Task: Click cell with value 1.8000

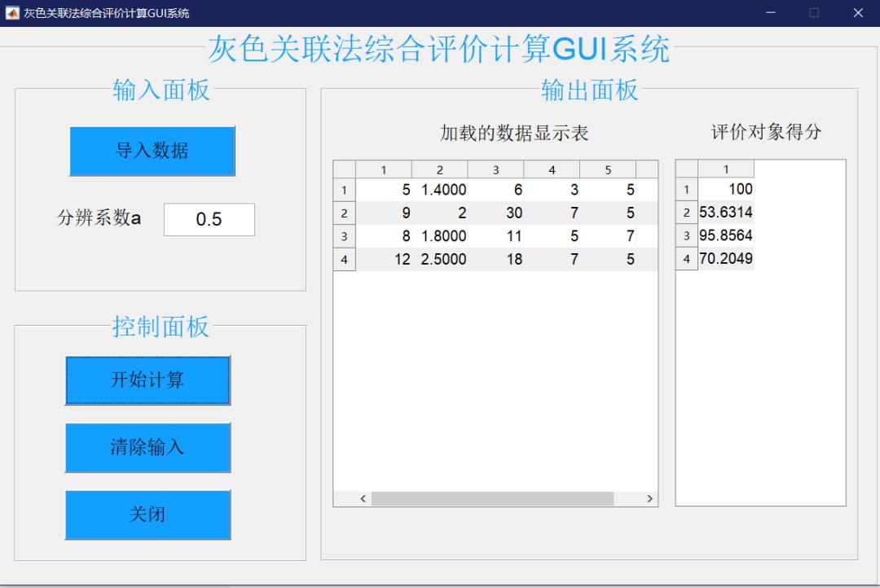Action: click(x=439, y=236)
